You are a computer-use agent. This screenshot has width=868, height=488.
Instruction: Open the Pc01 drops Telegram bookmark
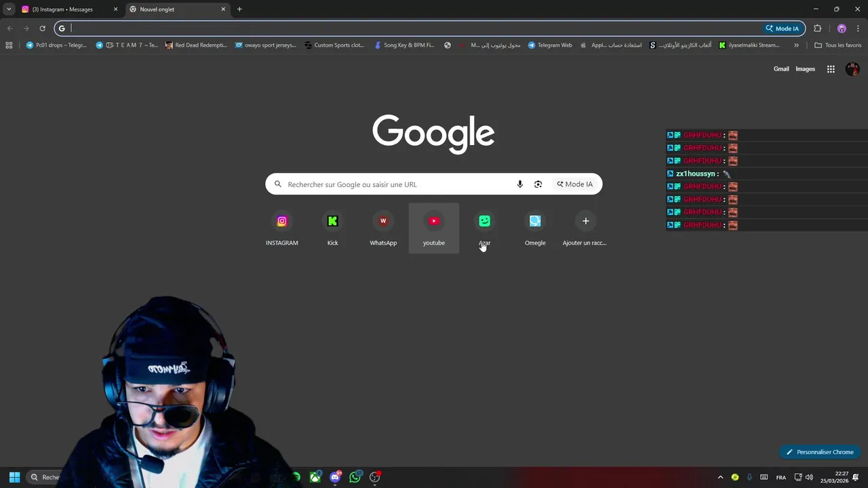[x=56, y=45]
